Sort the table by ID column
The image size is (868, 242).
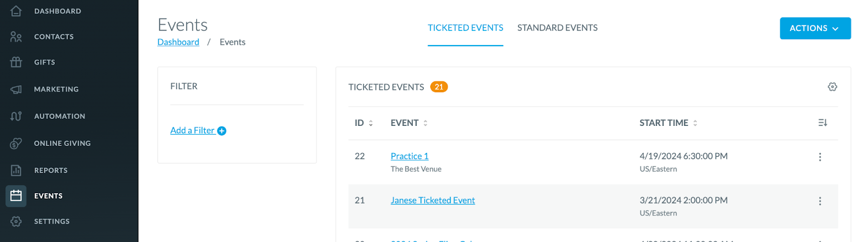click(x=363, y=123)
